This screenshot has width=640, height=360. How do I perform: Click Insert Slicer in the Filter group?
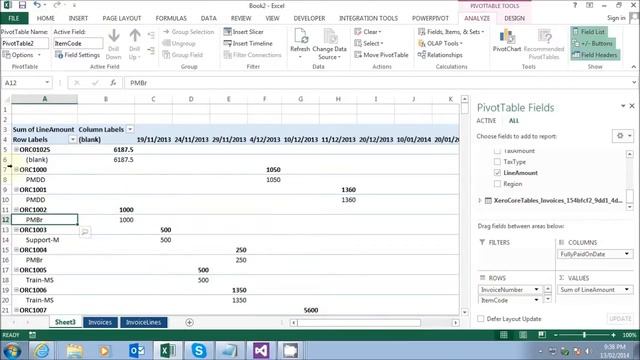(244, 31)
